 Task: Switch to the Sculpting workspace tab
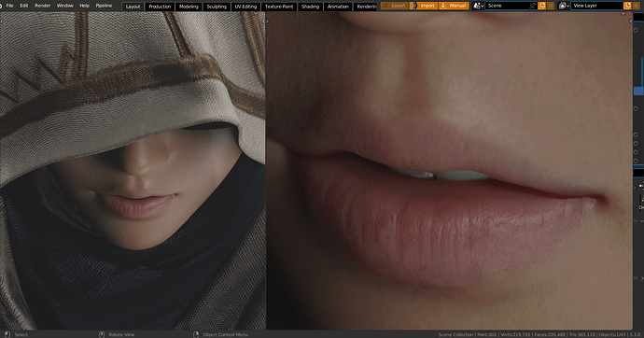(217, 7)
